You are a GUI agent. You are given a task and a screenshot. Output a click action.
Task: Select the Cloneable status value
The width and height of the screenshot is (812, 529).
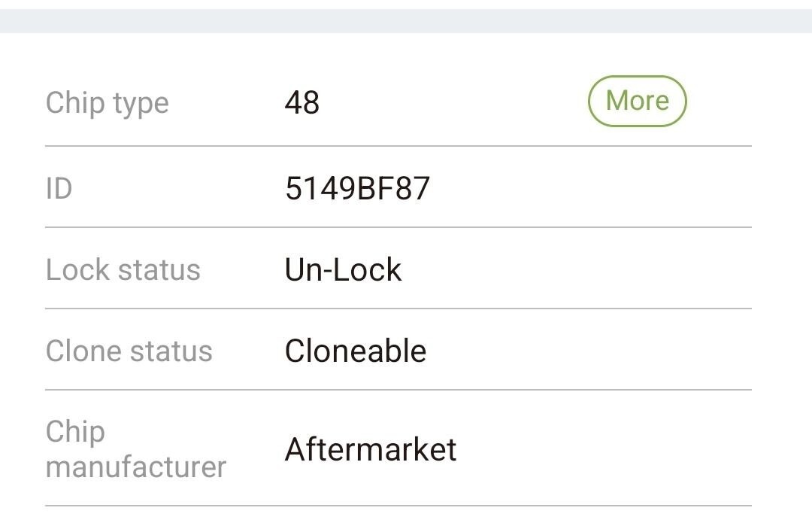click(355, 351)
